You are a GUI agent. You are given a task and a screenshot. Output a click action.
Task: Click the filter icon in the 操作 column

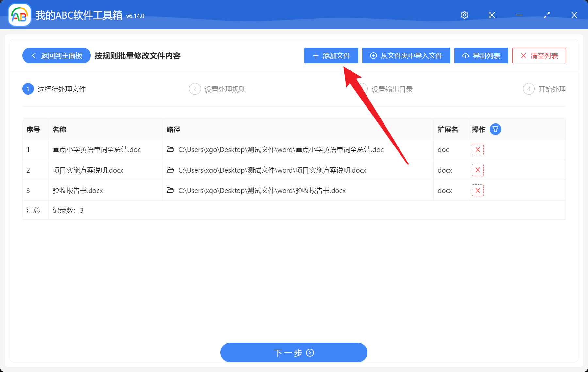(496, 129)
